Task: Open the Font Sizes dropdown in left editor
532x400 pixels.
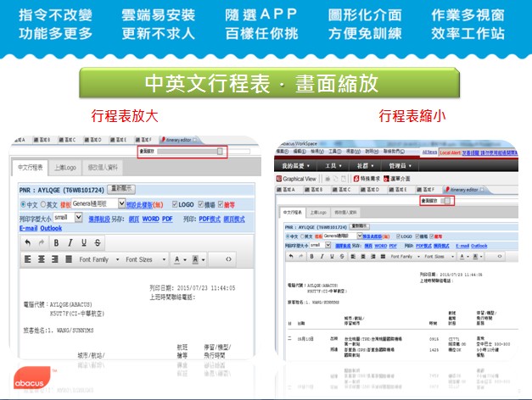Action: point(141,258)
